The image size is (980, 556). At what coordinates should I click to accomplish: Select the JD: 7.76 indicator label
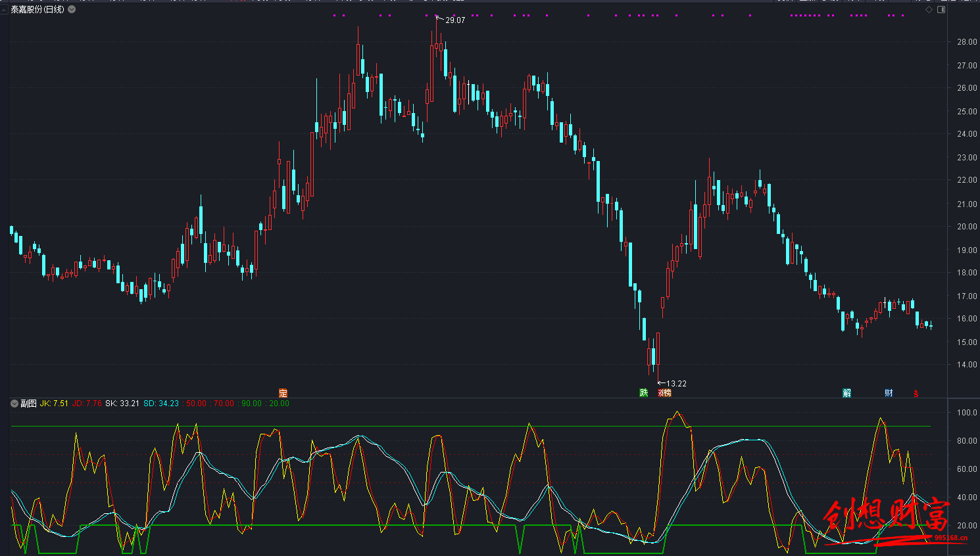point(87,404)
